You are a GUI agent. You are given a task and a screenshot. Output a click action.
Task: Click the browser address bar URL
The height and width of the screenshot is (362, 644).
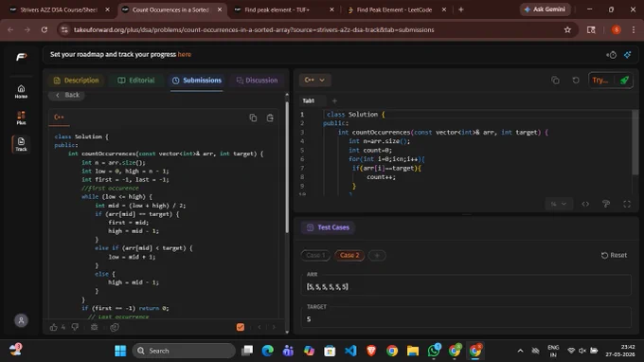[254, 29]
